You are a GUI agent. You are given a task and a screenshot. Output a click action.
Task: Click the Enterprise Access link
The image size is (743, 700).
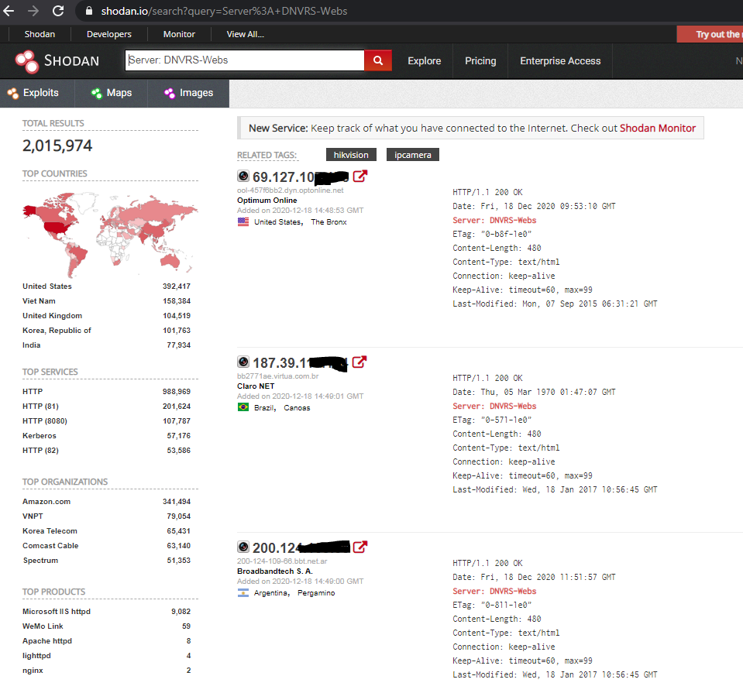point(559,60)
